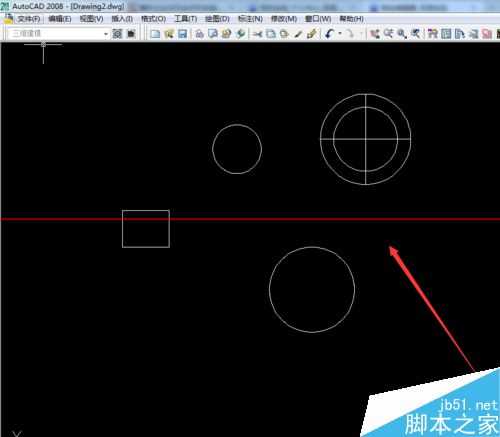Click the Undo arrow icon
This screenshot has width=500, height=437.
pyautogui.click(x=329, y=34)
